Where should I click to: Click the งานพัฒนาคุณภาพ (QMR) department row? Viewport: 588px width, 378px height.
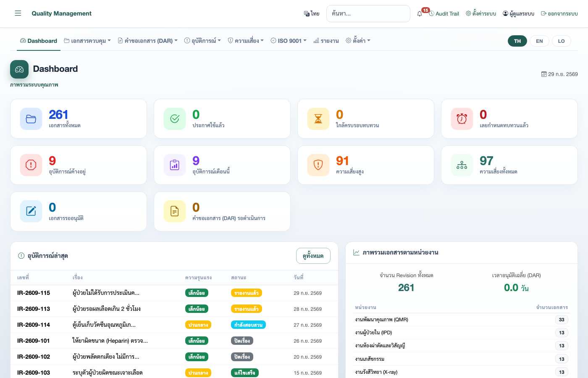coord(462,320)
